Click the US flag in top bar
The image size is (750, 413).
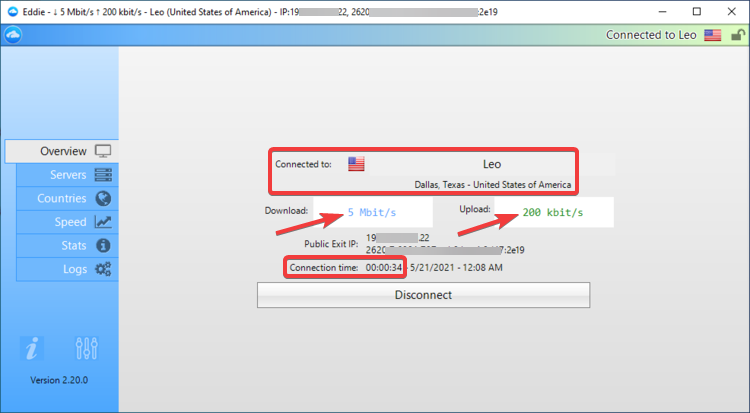[x=712, y=34]
